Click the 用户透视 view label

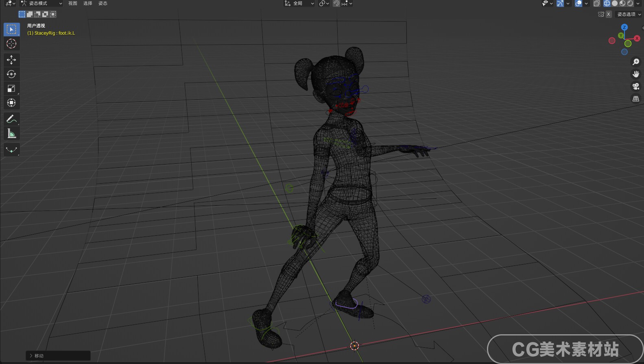(36, 26)
